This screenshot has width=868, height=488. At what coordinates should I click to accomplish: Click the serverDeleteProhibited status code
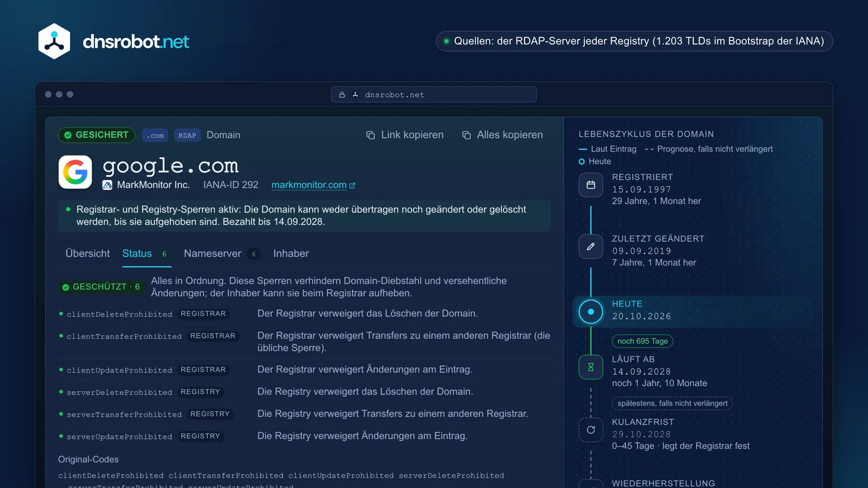click(x=119, y=393)
